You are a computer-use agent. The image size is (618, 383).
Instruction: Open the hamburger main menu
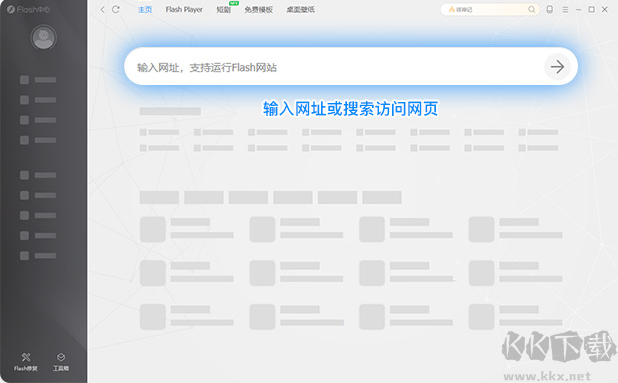tap(565, 9)
